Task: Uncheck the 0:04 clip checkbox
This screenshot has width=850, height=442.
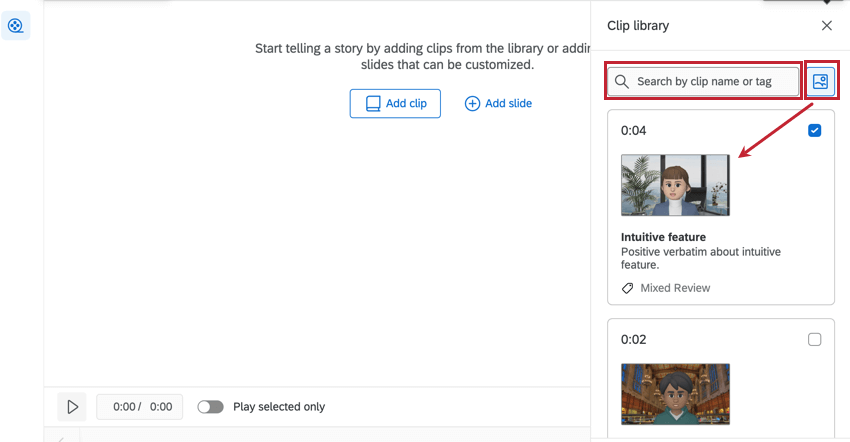Action: point(814,130)
